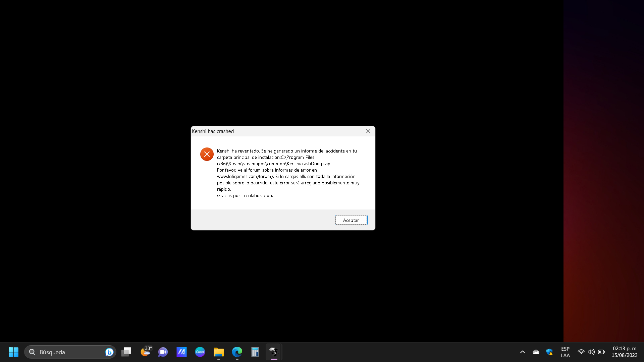Open File Explorer from the taskbar
The width and height of the screenshot is (644, 362).
(x=218, y=352)
